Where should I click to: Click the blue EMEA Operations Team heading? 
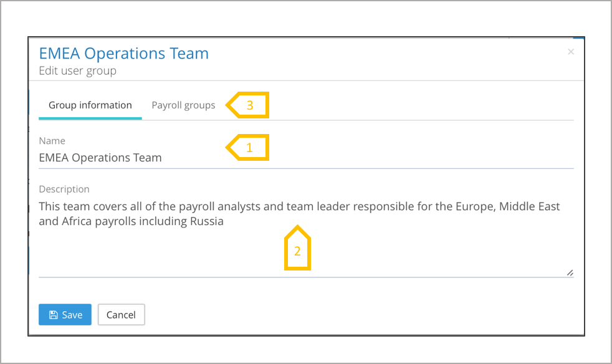pyautogui.click(x=123, y=54)
